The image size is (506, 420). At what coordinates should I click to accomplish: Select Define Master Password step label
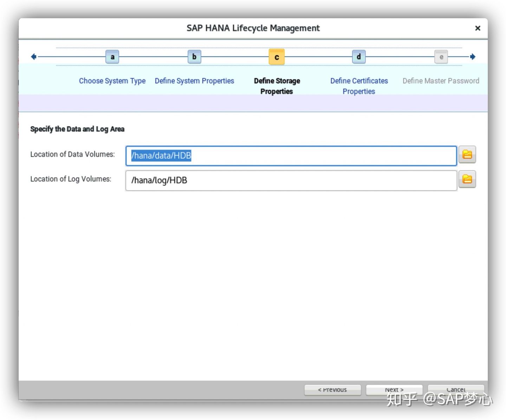pyautogui.click(x=441, y=81)
